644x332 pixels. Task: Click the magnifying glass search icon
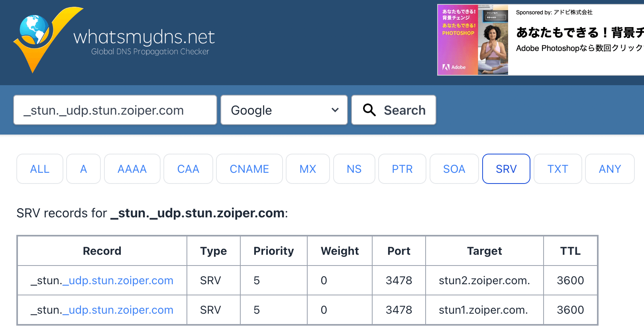point(369,110)
